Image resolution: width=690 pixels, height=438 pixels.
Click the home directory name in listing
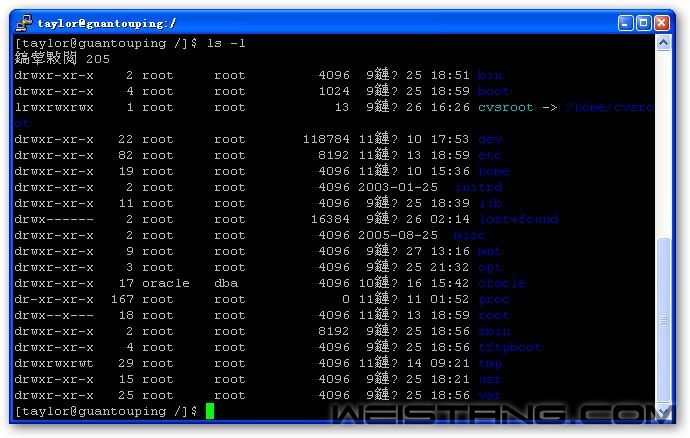493,171
